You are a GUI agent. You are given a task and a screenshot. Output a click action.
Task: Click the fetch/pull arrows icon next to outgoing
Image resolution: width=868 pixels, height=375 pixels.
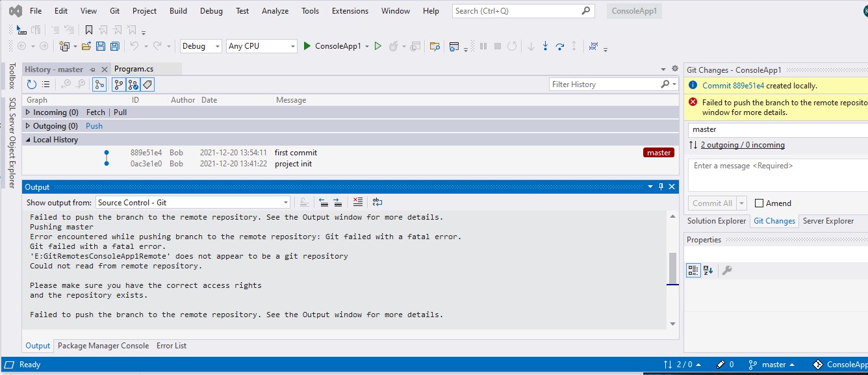click(693, 145)
